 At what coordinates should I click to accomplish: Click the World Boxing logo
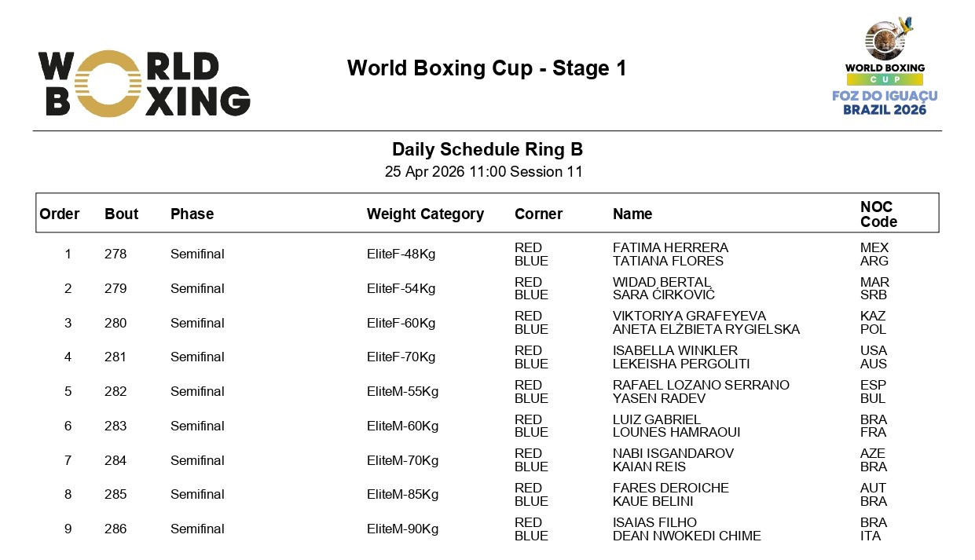click(144, 83)
